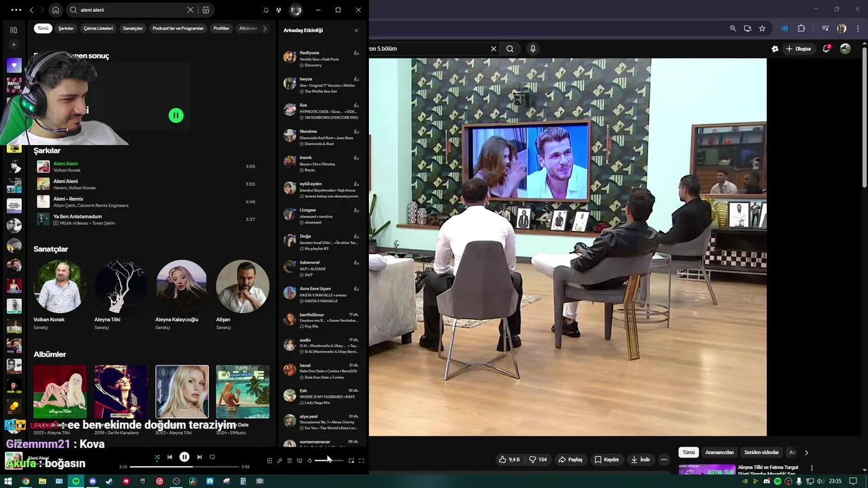Go back in Spotify navigation
868x488 pixels.
(x=31, y=10)
